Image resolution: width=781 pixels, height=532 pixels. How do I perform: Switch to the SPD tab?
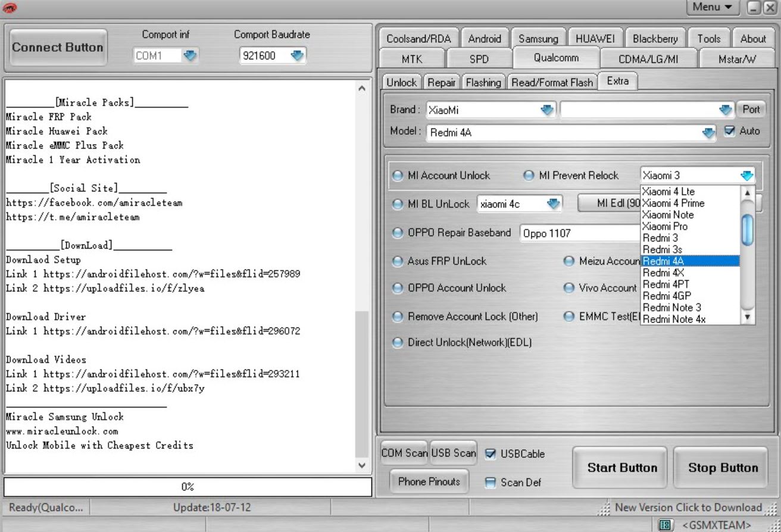(x=479, y=60)
